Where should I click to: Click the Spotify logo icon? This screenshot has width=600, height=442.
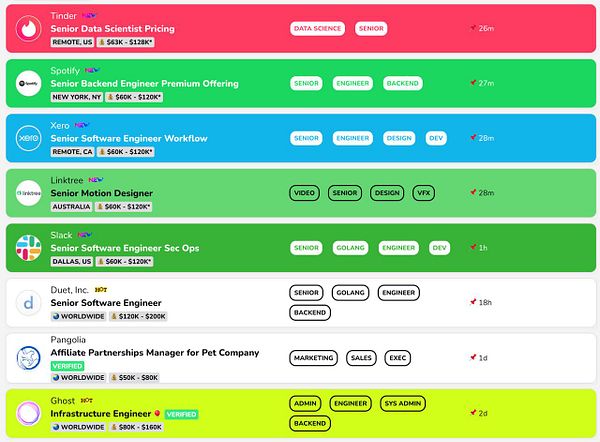coord(28,83)
